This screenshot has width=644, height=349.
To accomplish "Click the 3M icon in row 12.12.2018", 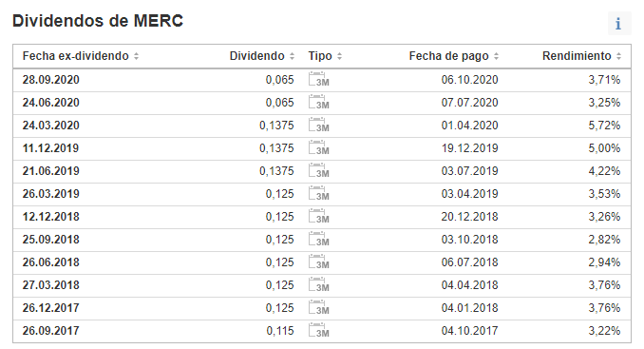I will [319, 216].
